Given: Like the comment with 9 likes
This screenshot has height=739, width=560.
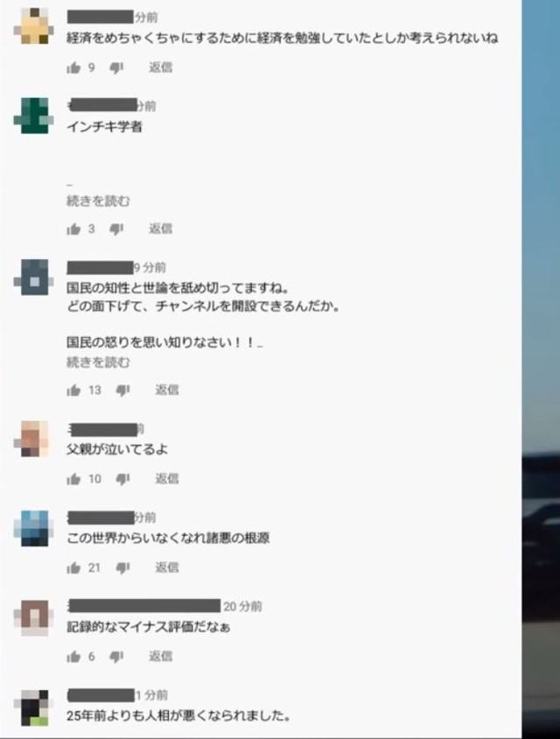Looking at the screenshot, I should click(73, 68).
